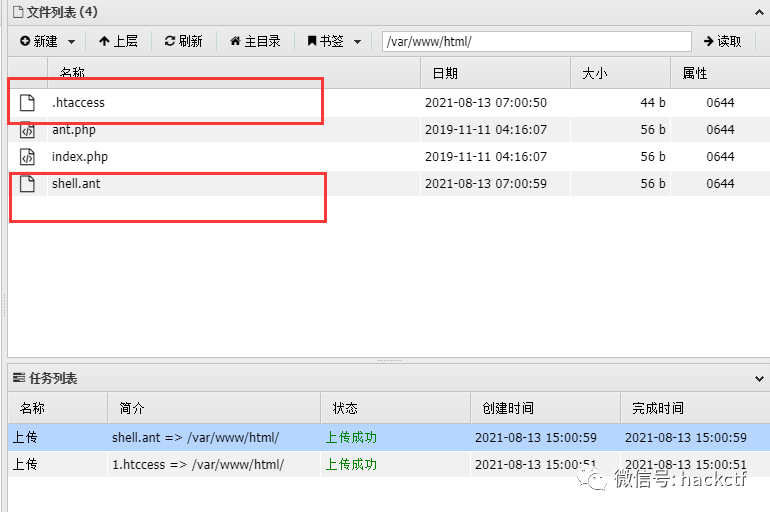Select the shell.ant file icon
This screenshot has height=512, width=770.
pyautogui.click(x=28, y=184)
